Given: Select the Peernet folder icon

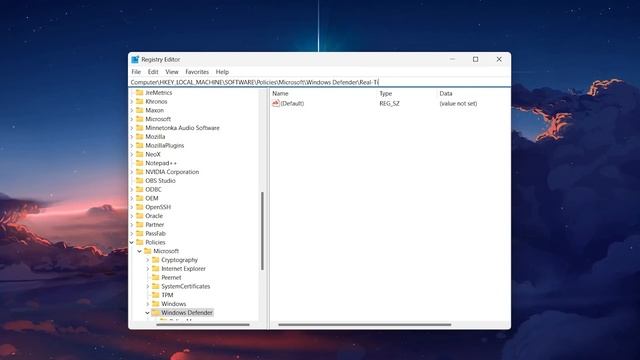Looking at the screenshot, I should click(x=156, y=277).
